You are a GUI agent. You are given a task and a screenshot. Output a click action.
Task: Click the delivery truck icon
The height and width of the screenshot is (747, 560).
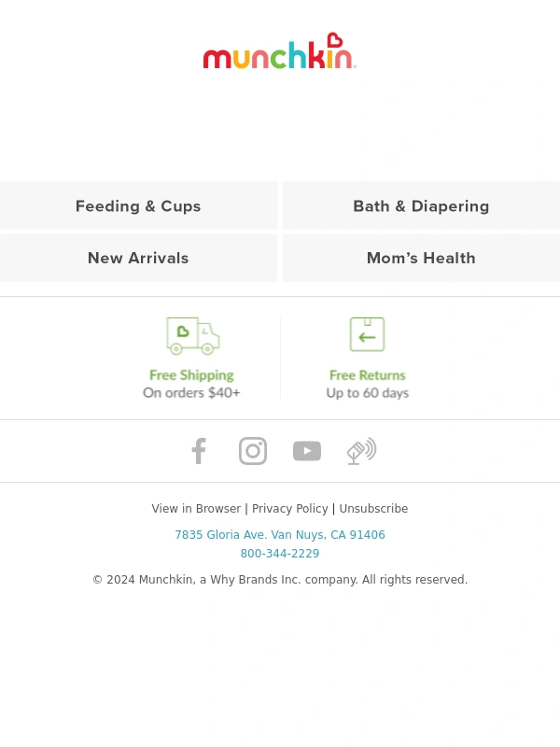pyautogui.click(x=193, y=336)
